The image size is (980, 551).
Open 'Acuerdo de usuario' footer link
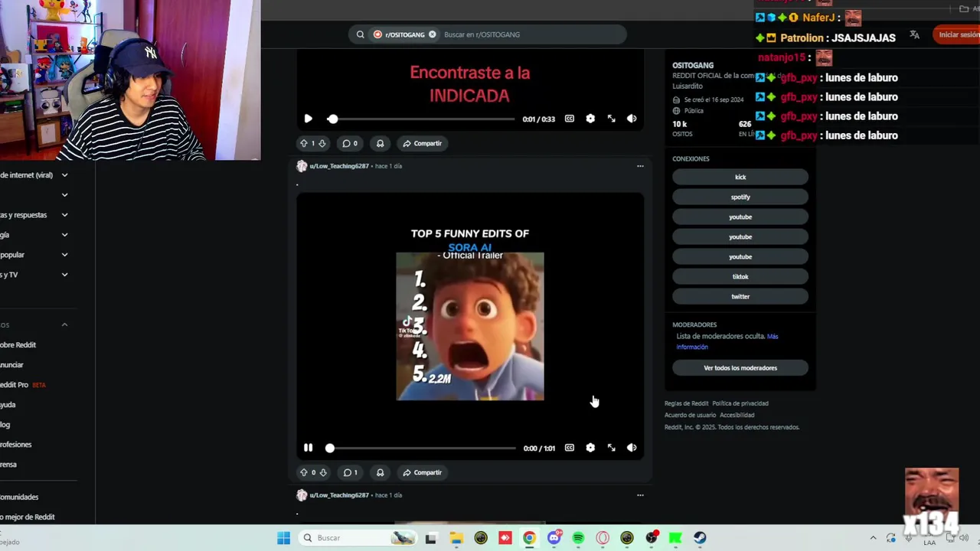coord(690,415)
